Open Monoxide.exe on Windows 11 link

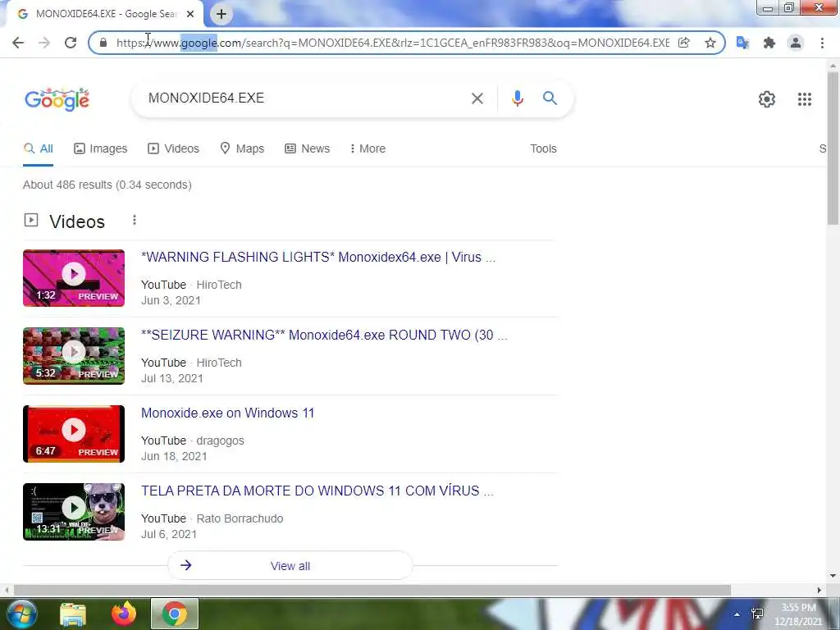[x=228, y=413]
